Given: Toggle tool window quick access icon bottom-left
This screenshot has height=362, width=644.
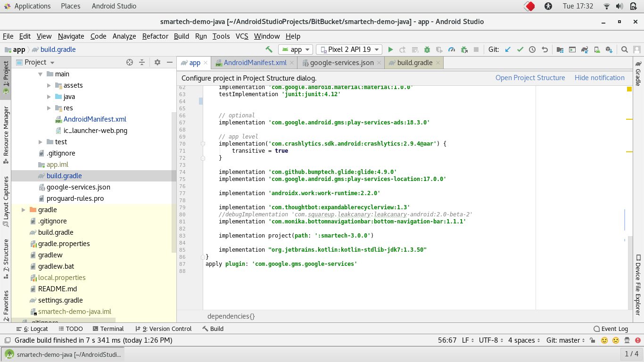Looking at the screenshot, I should (x=7, y=340).
